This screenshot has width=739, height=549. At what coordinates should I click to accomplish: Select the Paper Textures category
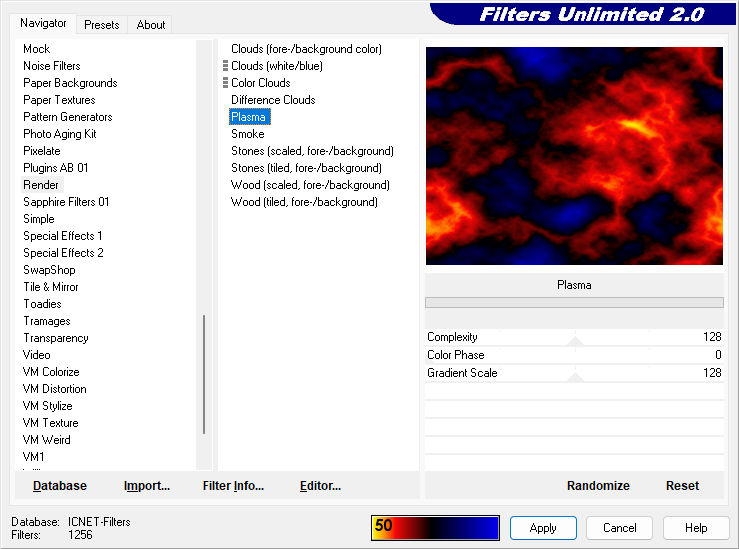[59, 99]
